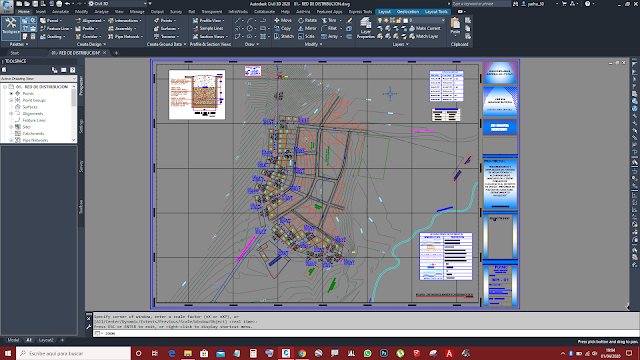640x360 pixels.
Task: Expand the Point Groups tree node
Action: point(11,100)
